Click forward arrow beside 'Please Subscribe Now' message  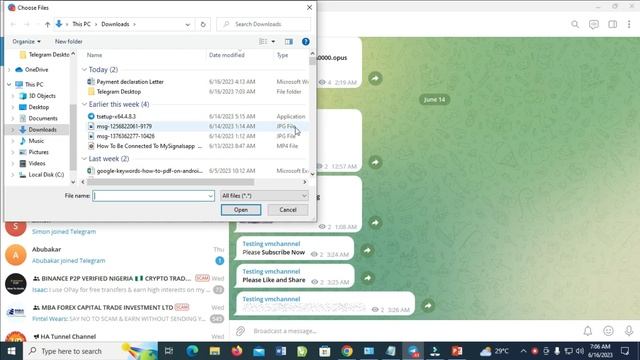tap(367, 251)
